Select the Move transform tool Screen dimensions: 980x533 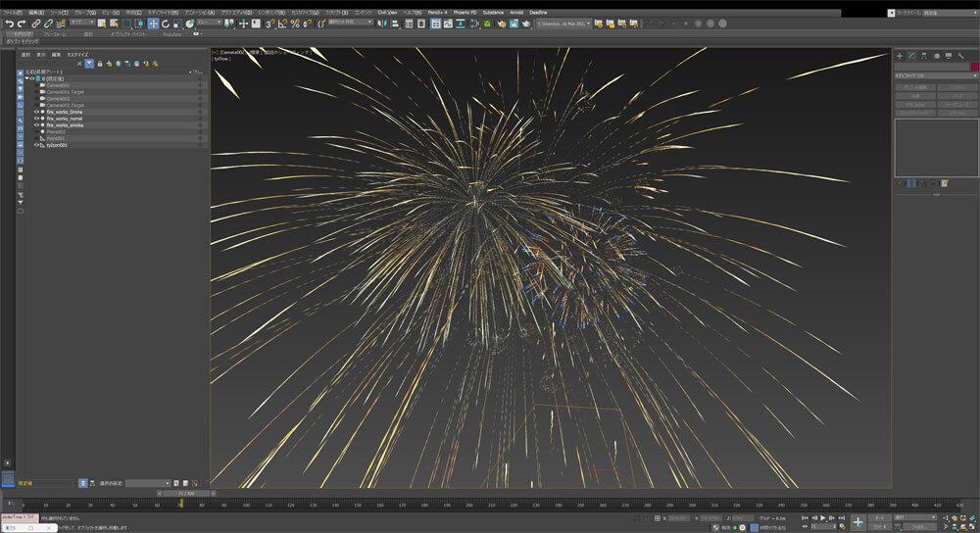(x=154, y=23)
